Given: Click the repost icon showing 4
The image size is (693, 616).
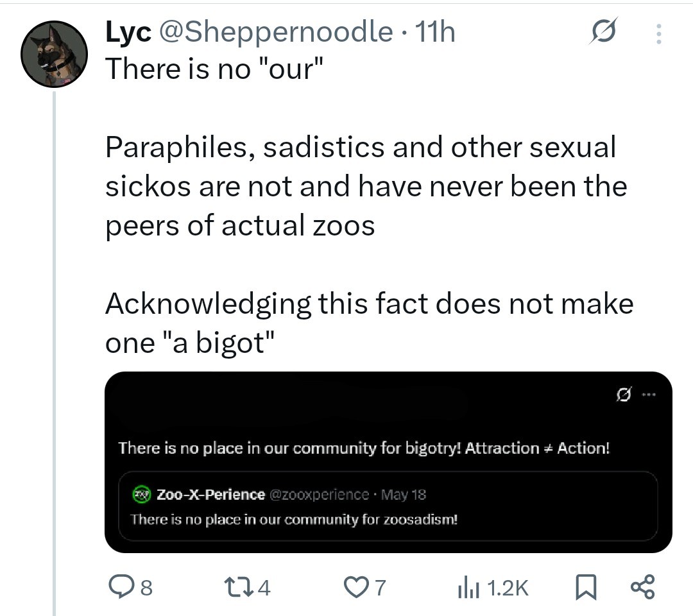Looking at the screenshot, I should pyautogui.click(x=248, y=587).
